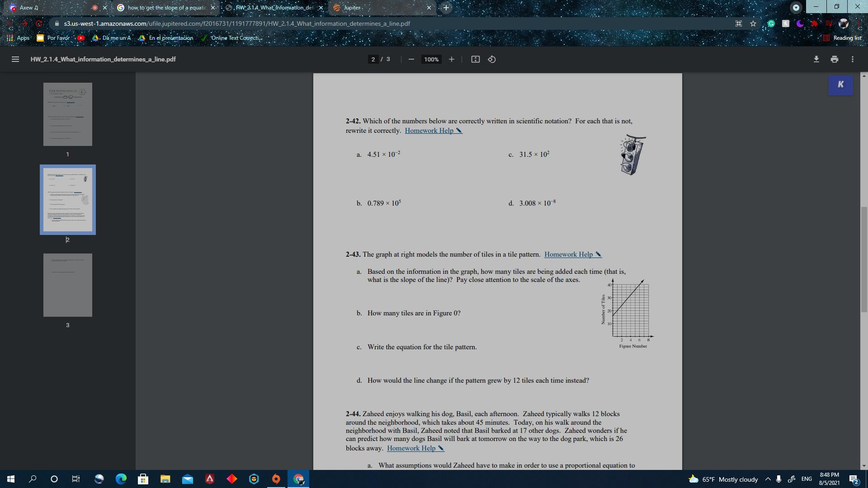Bookmark this page with the star icon

753,23
